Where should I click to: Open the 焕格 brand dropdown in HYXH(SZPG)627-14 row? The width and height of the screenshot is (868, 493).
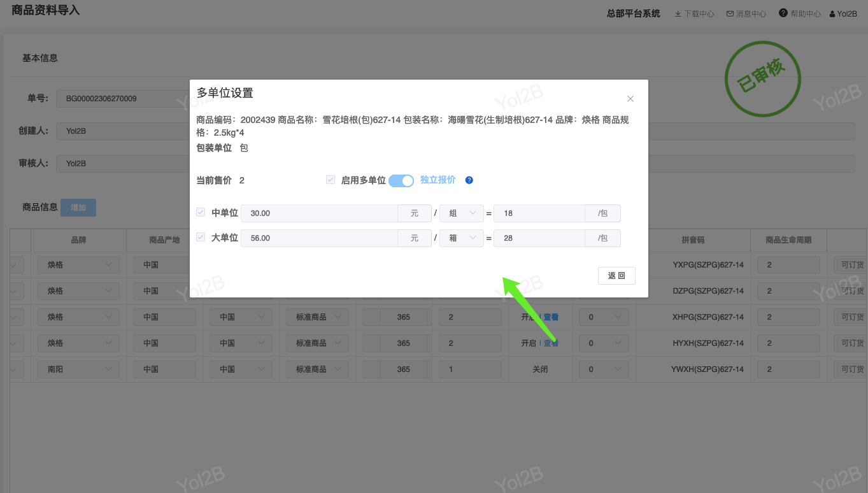(x=78, y=343)
